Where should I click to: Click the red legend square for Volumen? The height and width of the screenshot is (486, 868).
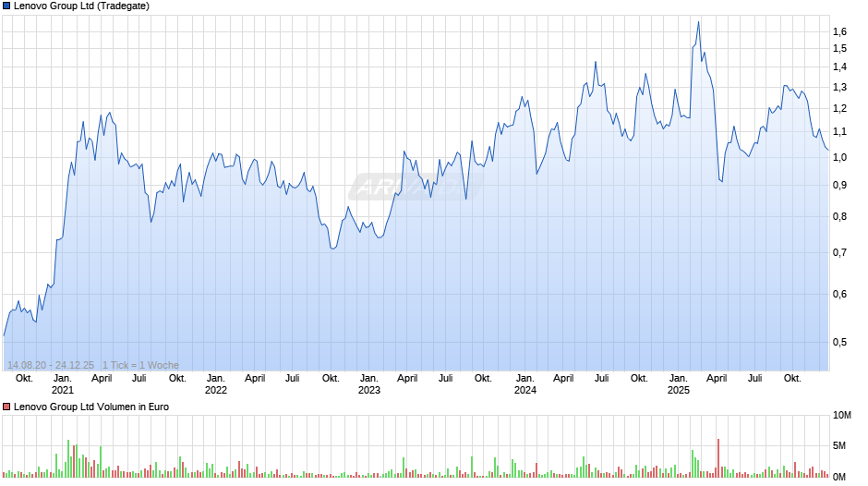(x=6, y=407)
